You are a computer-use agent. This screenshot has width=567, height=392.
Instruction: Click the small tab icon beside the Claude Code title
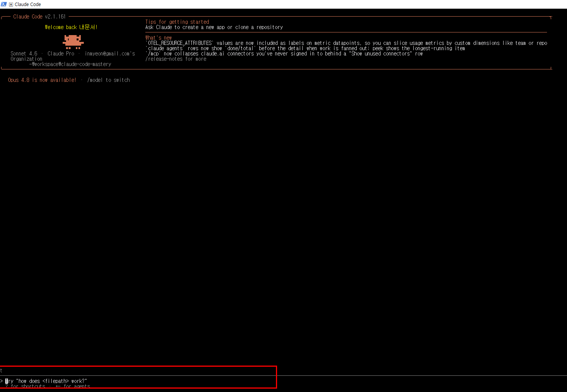click(x=11, y=5)
